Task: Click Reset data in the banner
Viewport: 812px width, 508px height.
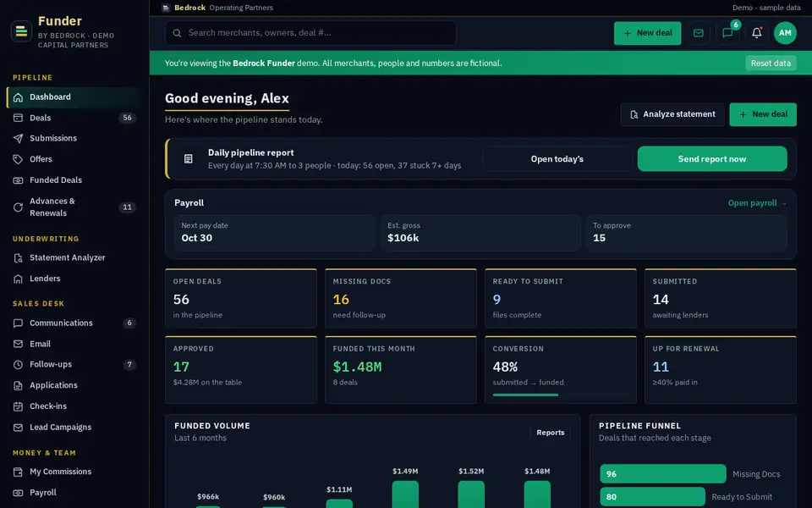Action: [771, 63]
